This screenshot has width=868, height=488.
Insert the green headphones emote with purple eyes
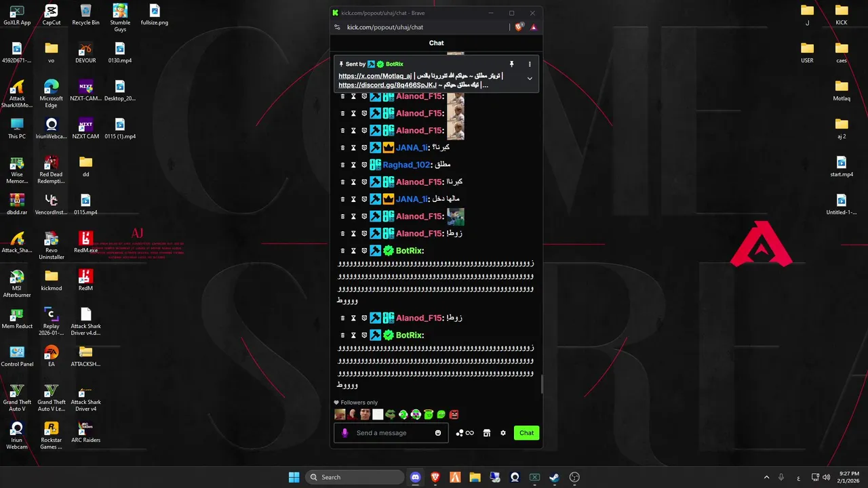click(x=416, y=414)
